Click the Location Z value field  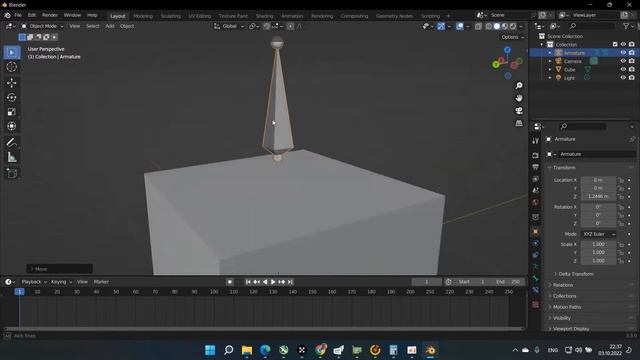pyautogui.click(x=598, y=196)
